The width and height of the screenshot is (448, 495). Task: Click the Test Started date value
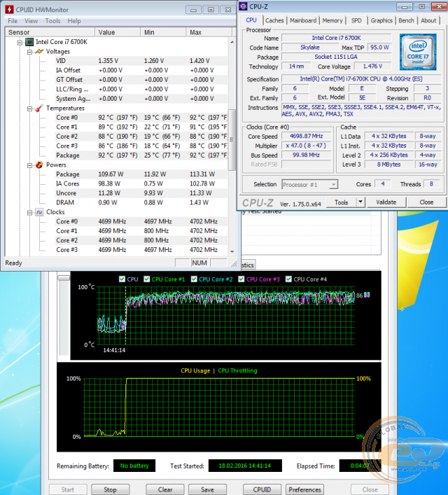[x=245, y=466]
